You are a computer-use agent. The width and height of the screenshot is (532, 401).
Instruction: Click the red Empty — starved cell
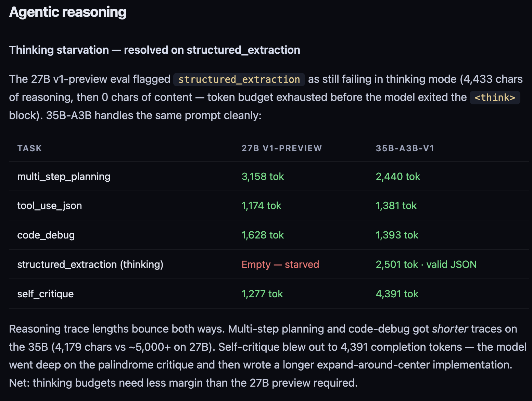(x=280, y=264)
